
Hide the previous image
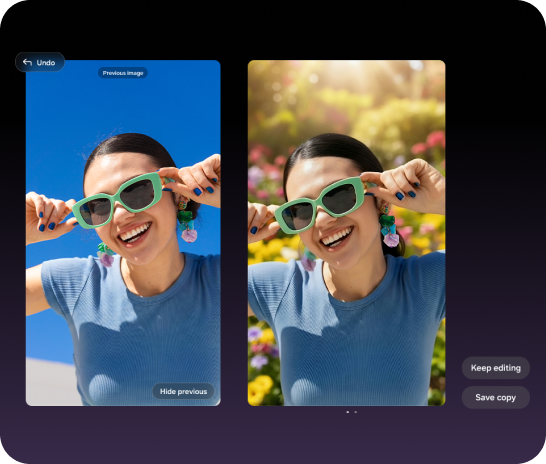(183, 392)
